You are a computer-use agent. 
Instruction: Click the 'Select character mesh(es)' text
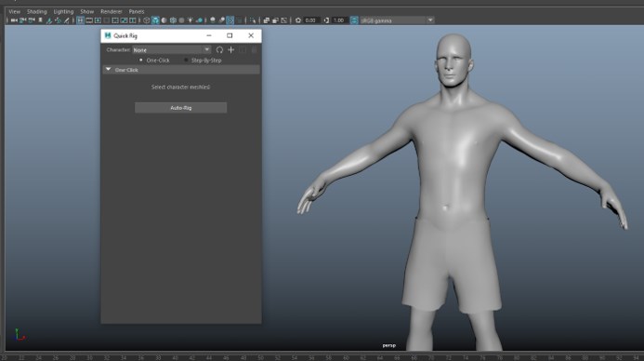(x=180, y=87)
